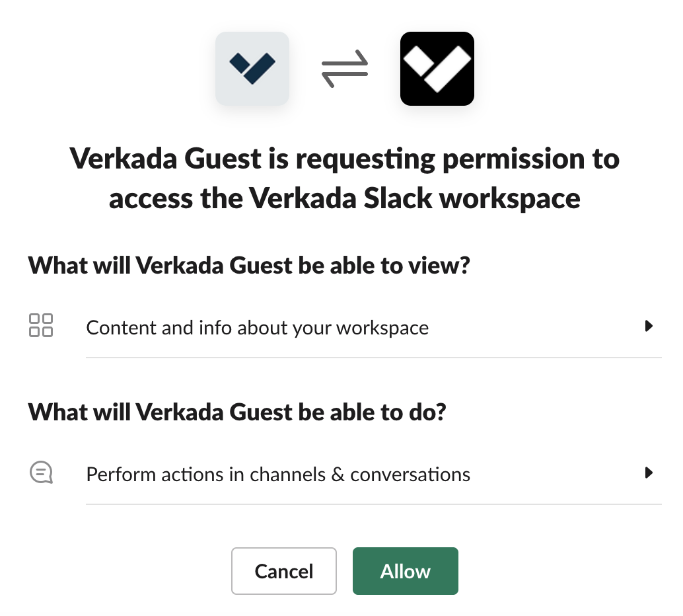
Task: Click the chat bubble icon beside Perform actions
Action: click(x=41, y=473)
